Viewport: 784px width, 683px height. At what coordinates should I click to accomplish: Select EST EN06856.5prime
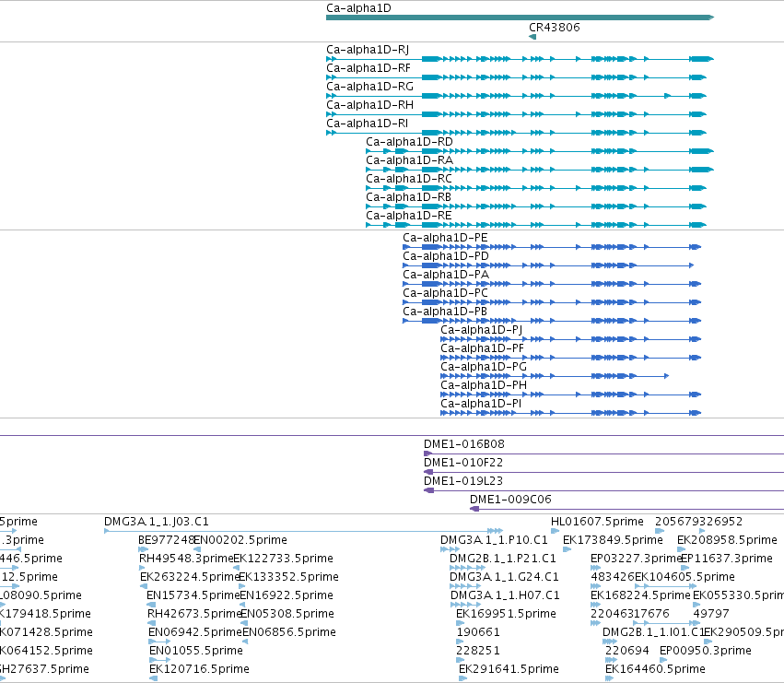point(245,642)
